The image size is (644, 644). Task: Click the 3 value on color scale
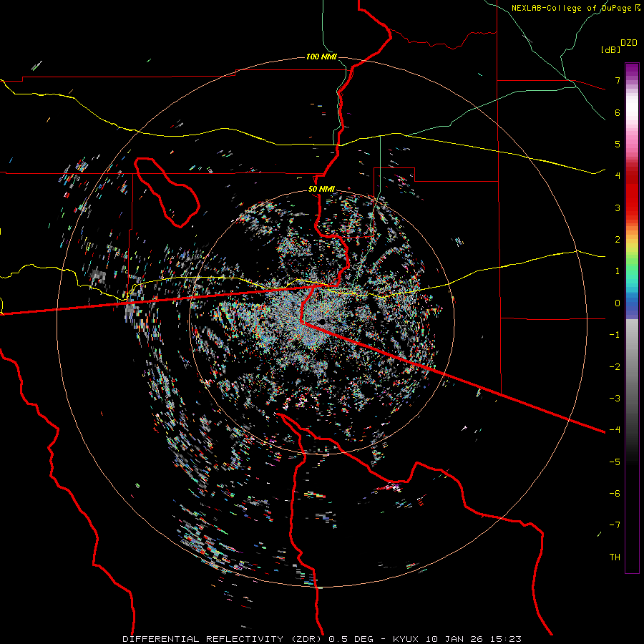618,208
